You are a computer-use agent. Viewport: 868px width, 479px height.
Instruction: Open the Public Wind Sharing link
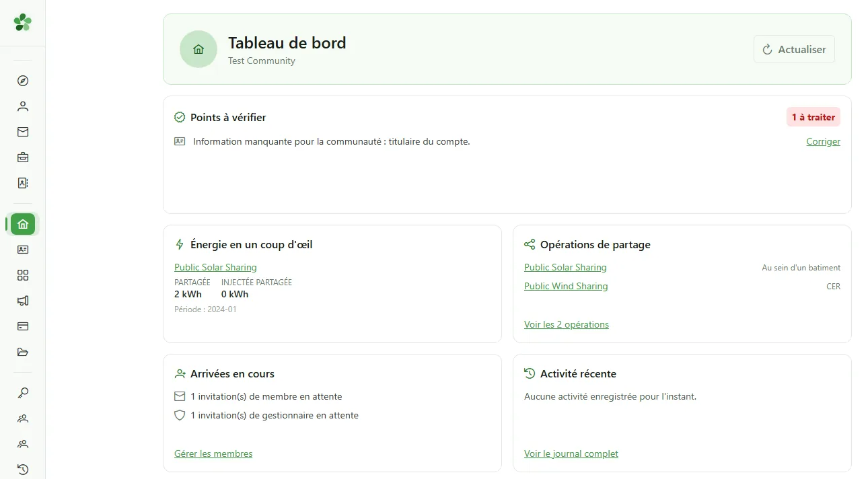pos(566,286)
